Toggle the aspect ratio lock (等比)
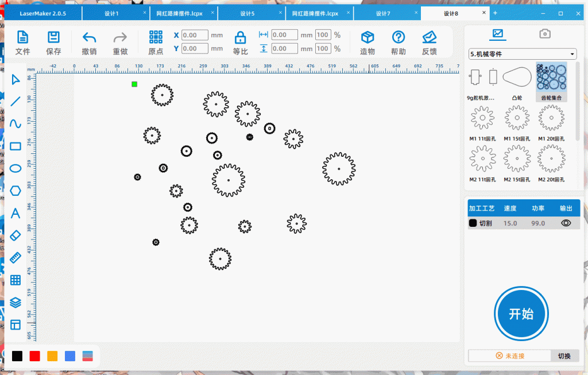The height and width of the screenshot is (375, 588). pos(240,43)
